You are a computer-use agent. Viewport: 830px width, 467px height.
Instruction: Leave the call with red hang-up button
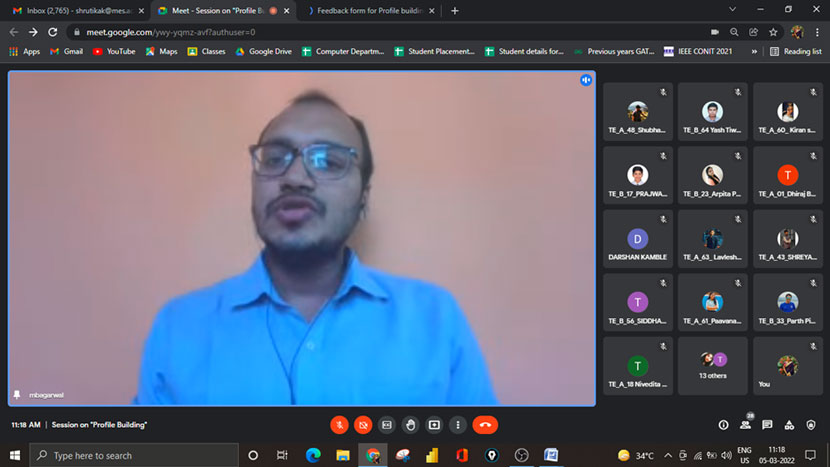[485, 425]
